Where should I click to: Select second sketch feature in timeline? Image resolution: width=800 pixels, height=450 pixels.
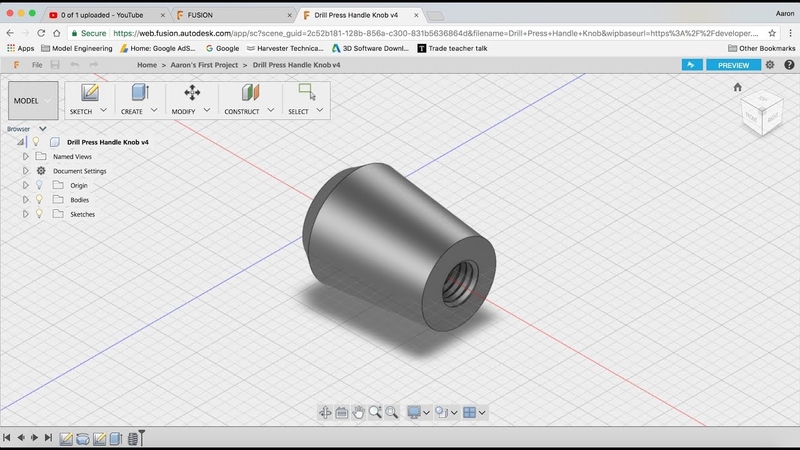(99, 438)
